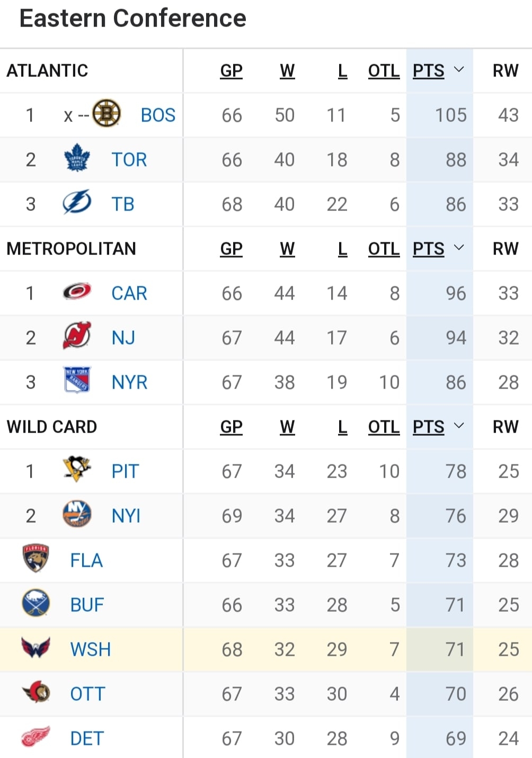Image resolution: width=532 pixels, height=758 pixels.
Task: Open the Washington Capitals logo
Action: [x=36, y=648]
